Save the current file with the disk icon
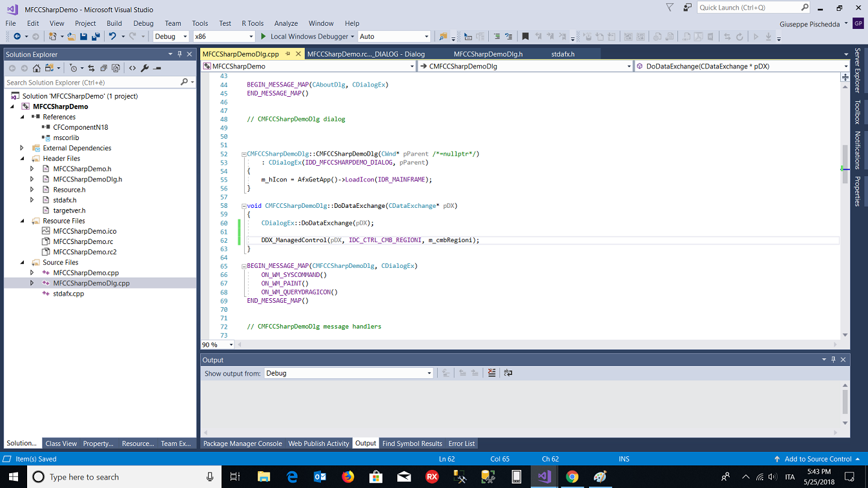The height and width of the screenshot is (488, 868). [x=83, y=37]
